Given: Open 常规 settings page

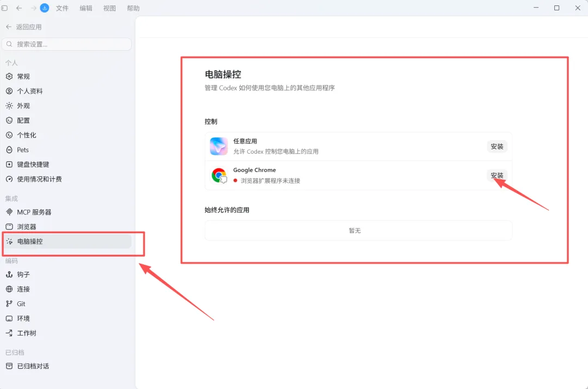Looking at the screenshot, I should coord(67,76).
